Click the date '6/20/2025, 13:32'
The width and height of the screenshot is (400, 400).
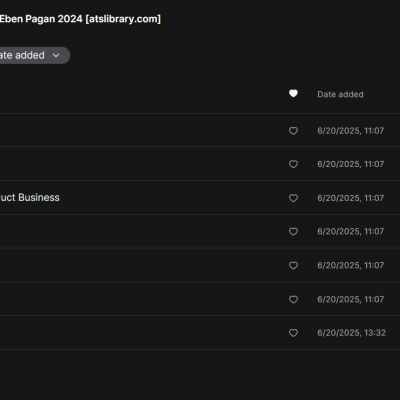(x=351, y=333)
